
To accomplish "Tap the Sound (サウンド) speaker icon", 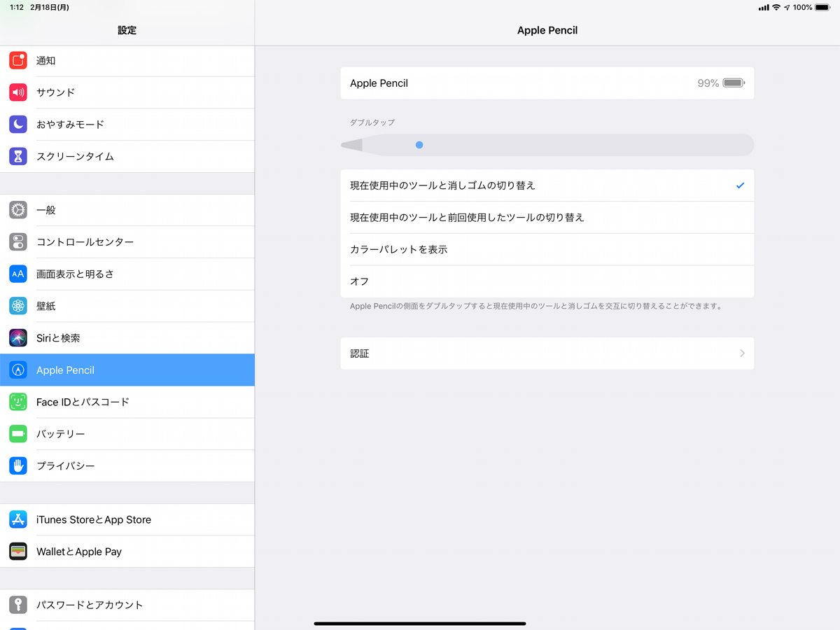I will tap(18, 92).
